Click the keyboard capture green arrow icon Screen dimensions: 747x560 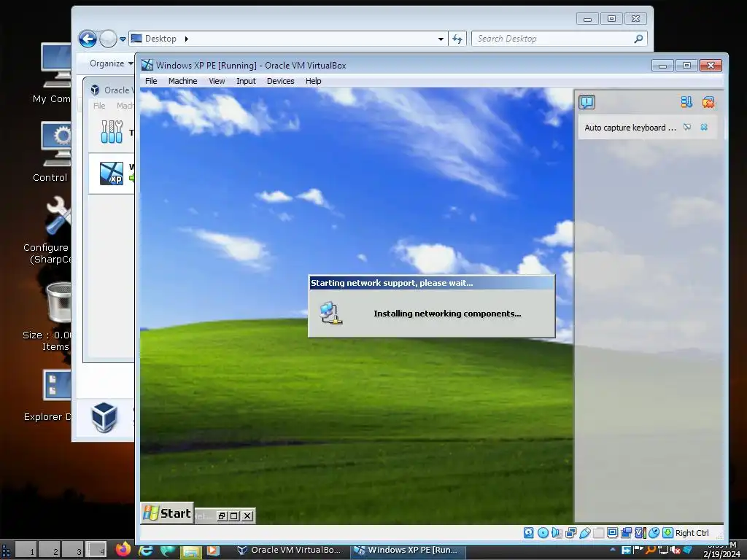click(668, 533)
